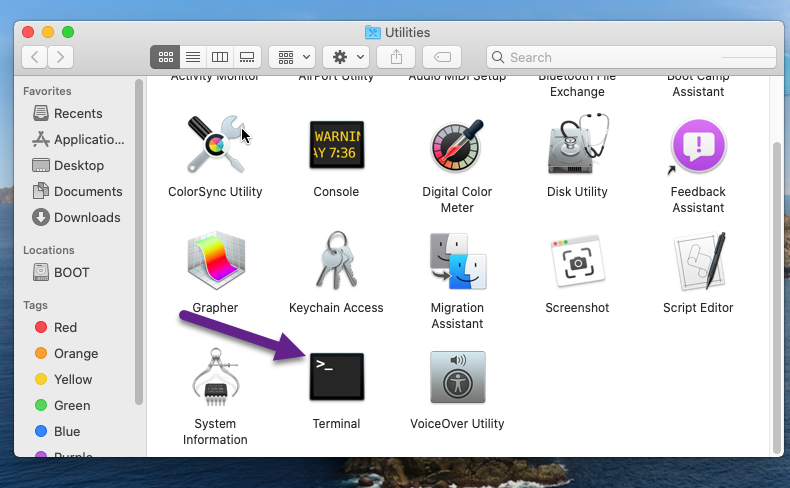Click the "Keychain Access" label
Viewport: 790px width, 488px height.
[336, 308]
